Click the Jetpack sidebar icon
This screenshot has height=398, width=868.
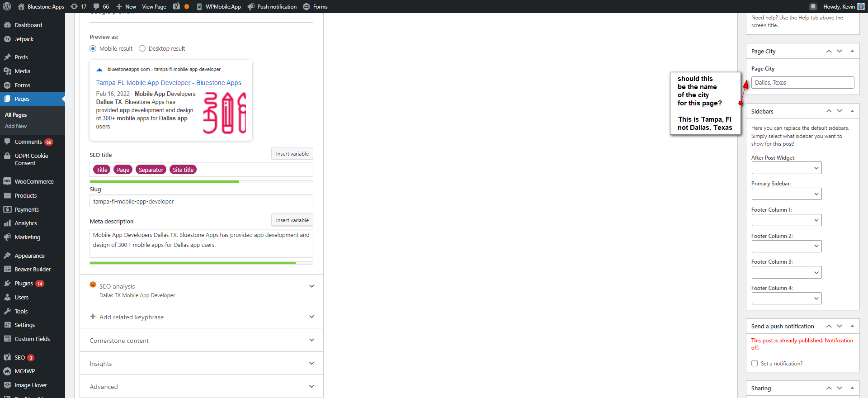click(7, 39)
